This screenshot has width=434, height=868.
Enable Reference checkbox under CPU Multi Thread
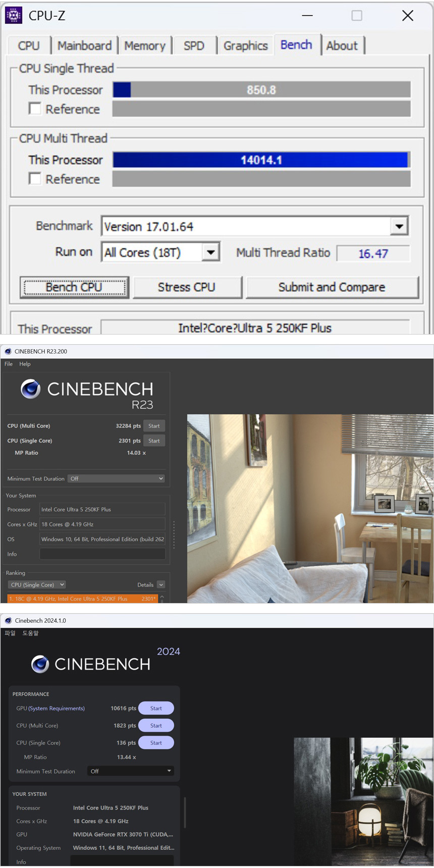click(x=35, y=179)
